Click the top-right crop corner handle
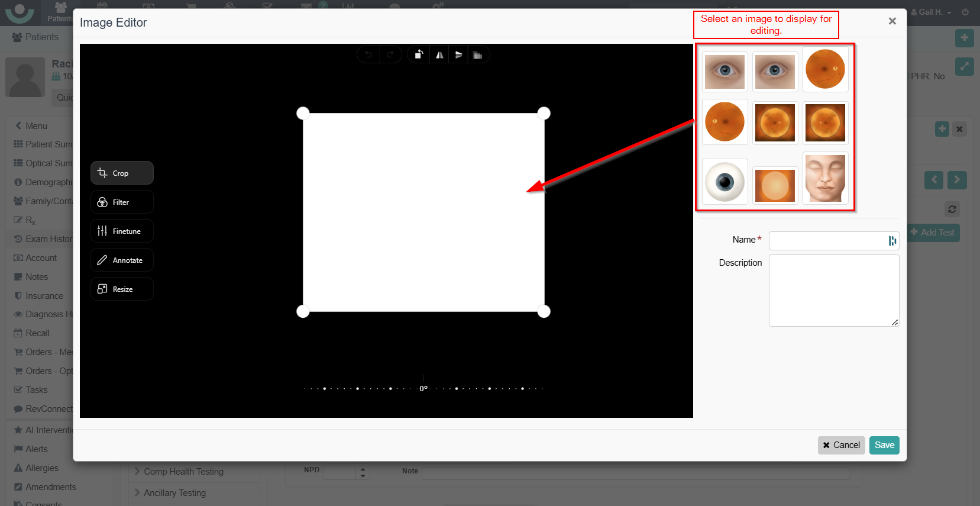The height and width of the screenshot is (506, 980). pyautogui.click(x=544, y=113)
